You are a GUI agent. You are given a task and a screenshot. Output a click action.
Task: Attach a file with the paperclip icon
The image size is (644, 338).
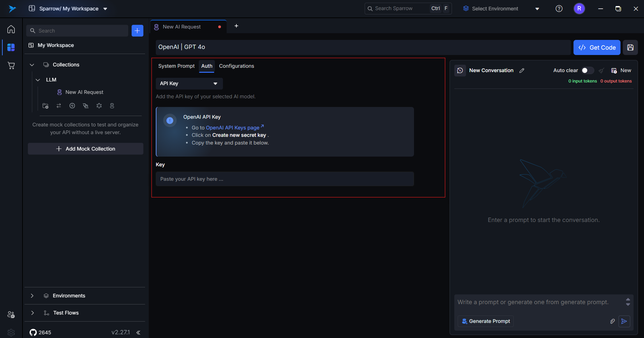(612, 321)
